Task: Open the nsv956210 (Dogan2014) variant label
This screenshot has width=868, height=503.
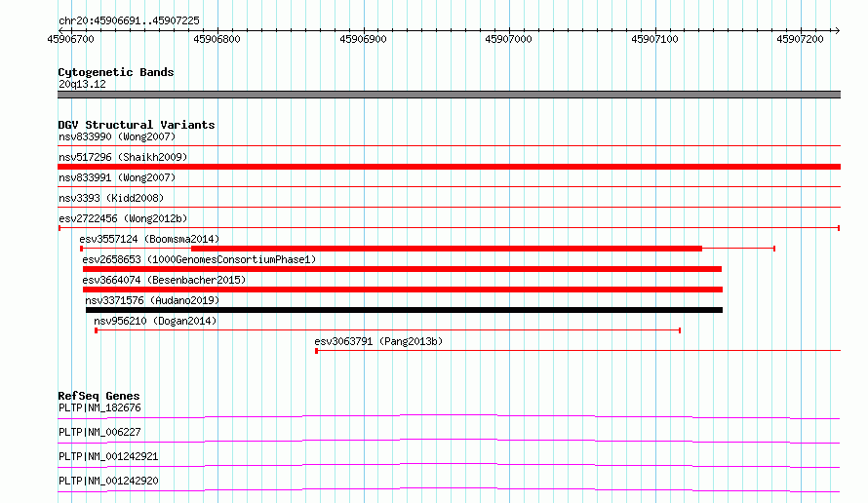Action: (155, 321)
